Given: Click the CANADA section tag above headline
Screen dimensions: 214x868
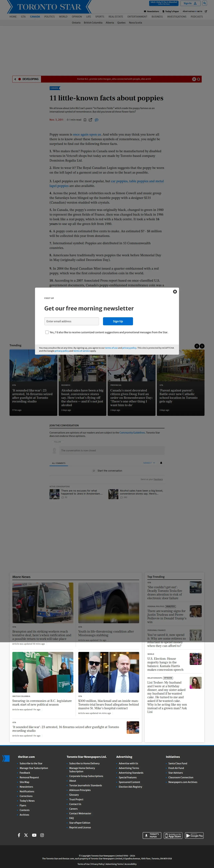Looking at the screenshot, I should point(55,88).
